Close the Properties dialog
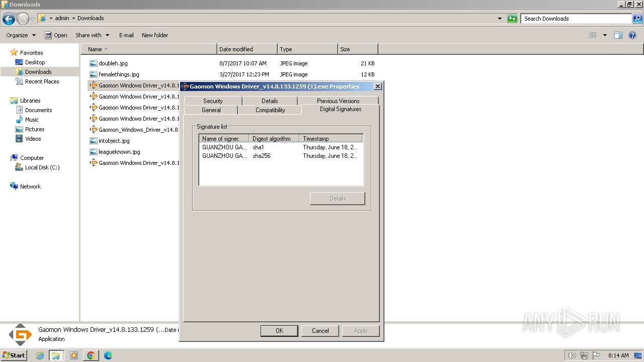The image size is (644, 362). [378, 86]
